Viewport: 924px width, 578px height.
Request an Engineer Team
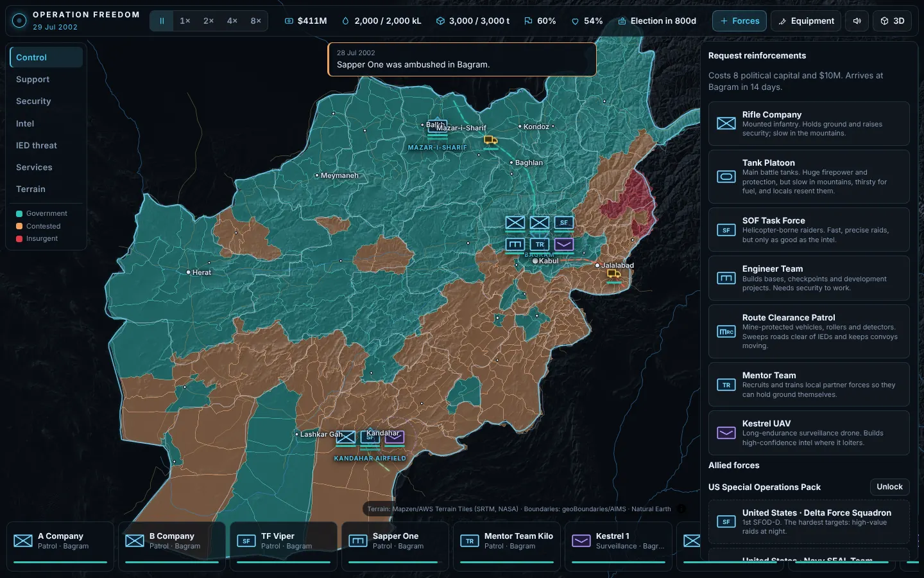[x=809, y=278]
